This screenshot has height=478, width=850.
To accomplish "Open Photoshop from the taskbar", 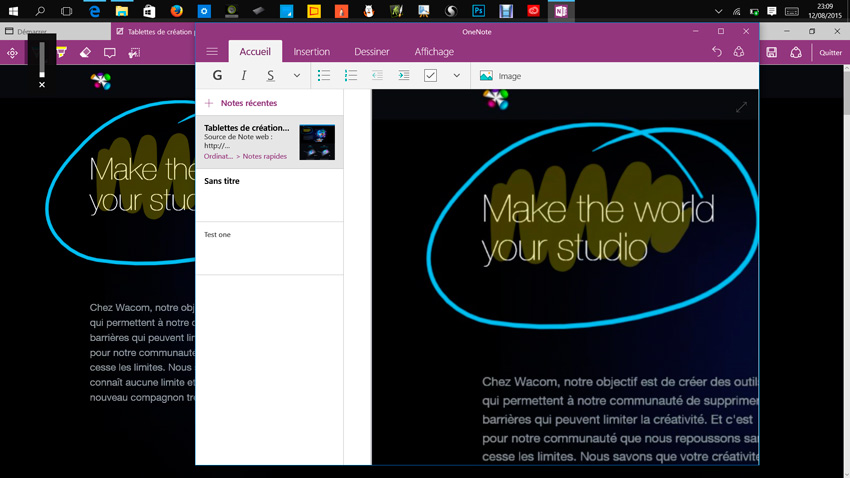I will tap(479, 11).
